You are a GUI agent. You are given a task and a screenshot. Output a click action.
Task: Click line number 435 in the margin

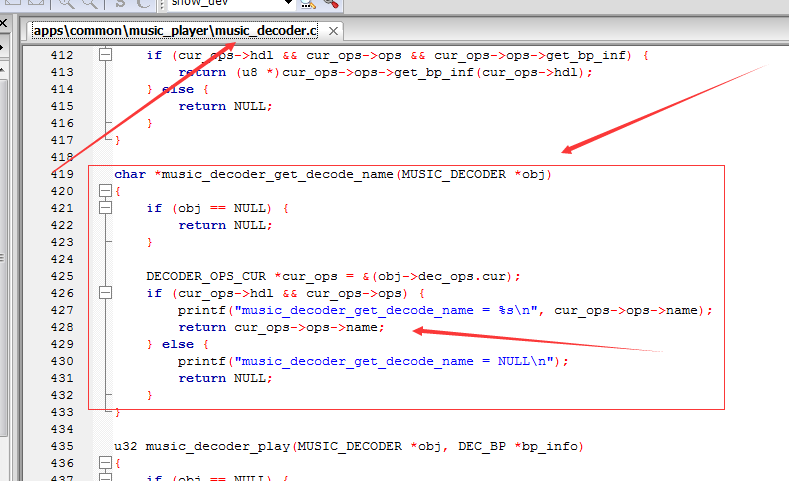point(62,446)
